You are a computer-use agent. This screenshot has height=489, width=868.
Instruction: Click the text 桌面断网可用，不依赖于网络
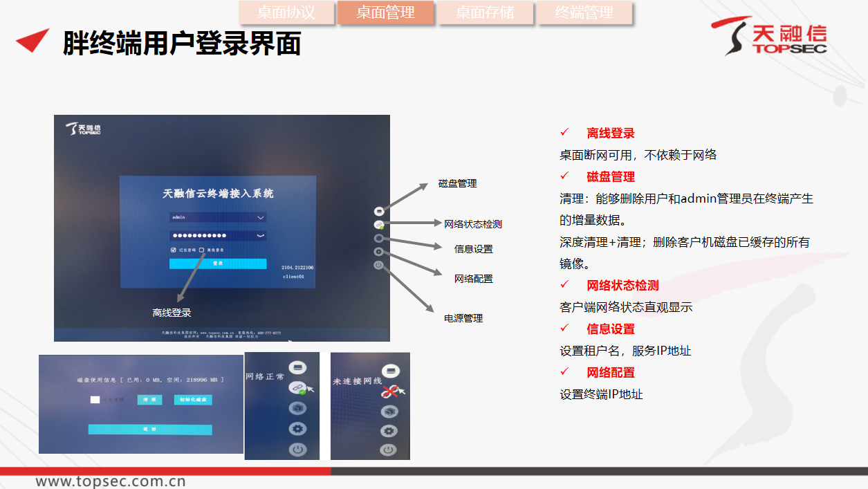(x=638, y=155)
